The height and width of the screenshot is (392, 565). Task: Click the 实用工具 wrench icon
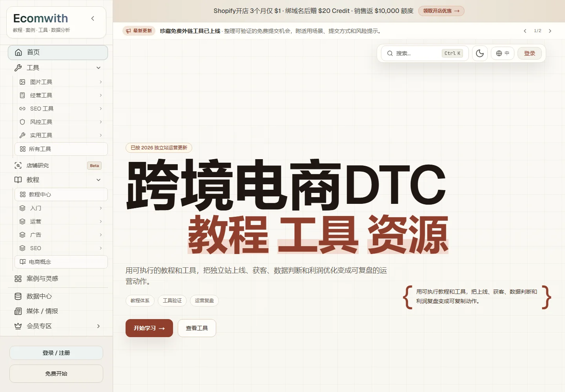click(22, 135)
